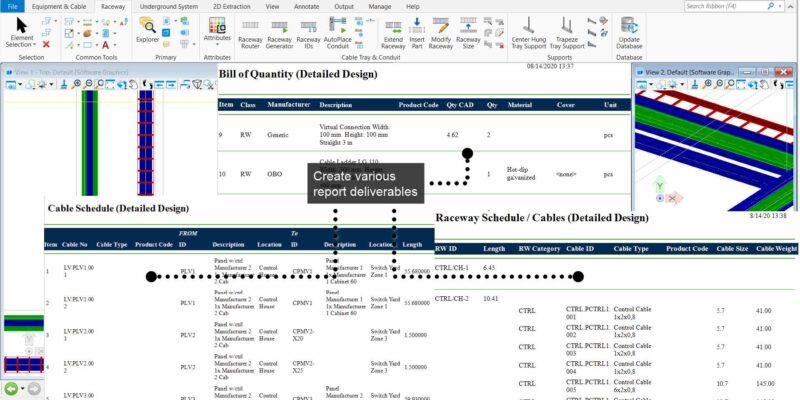The image size is (800, 400).
Task: Expand the Element Selection dropdown arrow
Action: coord(34,45)
